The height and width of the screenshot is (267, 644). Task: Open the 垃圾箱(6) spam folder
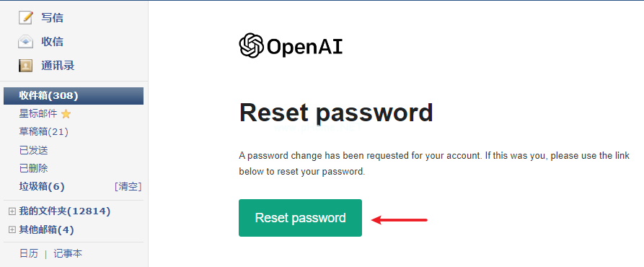click(42, 186)
